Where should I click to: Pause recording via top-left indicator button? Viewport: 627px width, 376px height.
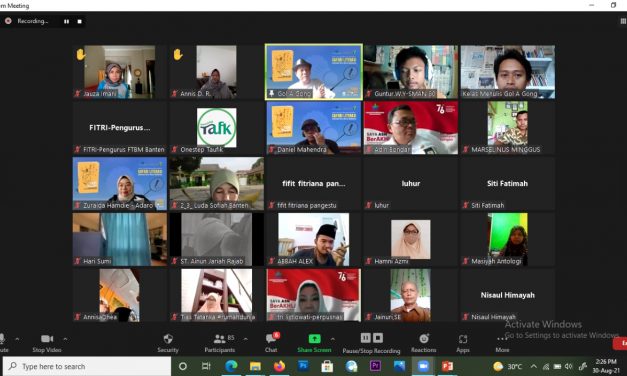[x=66, y=22]
